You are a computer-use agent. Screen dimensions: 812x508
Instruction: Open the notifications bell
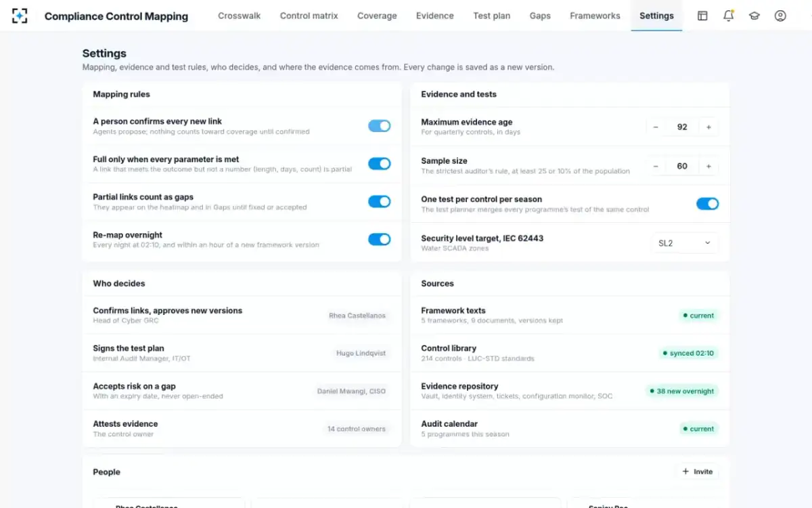point(728,16)
